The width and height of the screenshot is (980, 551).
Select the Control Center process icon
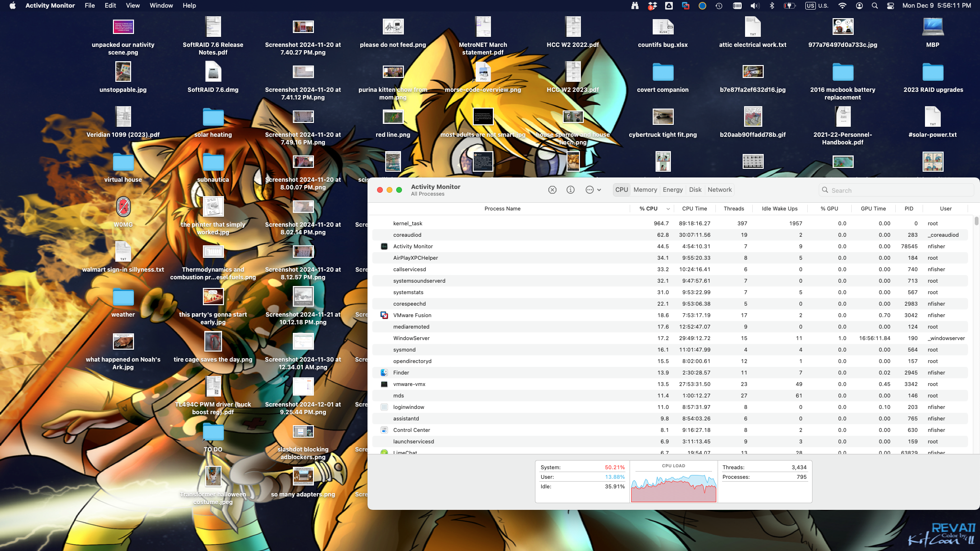point(384,430)
